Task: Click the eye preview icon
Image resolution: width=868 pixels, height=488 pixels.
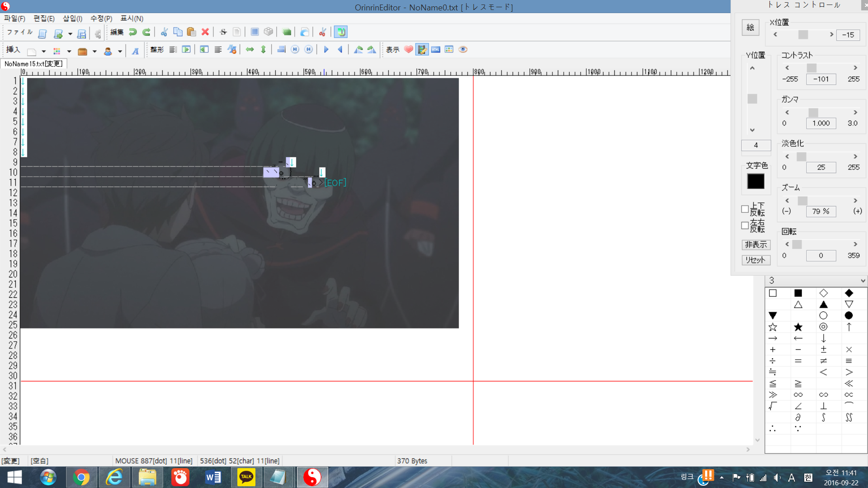Action: pyautogui.click(x=463, y=50)
